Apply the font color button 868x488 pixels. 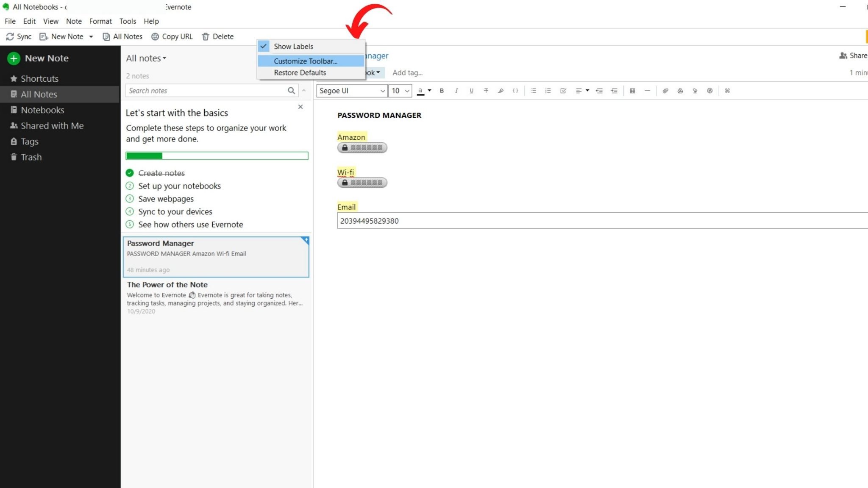point(420,91)
